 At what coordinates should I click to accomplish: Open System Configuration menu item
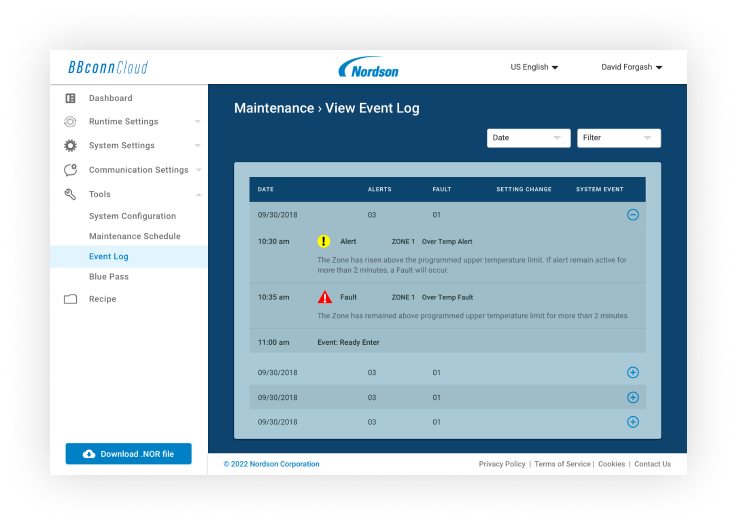(x=133, y=216)
